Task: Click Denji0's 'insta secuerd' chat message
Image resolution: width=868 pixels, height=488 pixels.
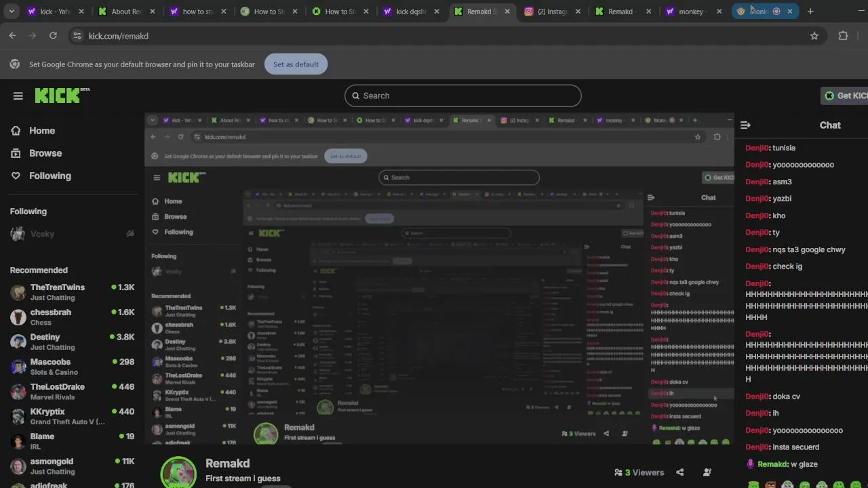Action: [x=783, y=447]
